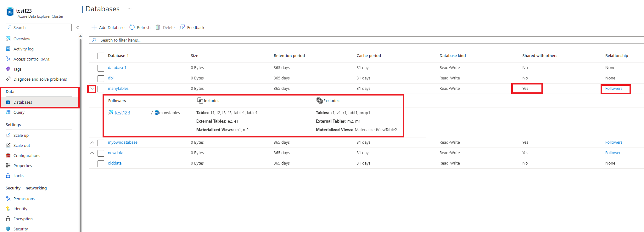
Task: Click the test123 follower cluster icon
Action: click(x=111, y=112)
